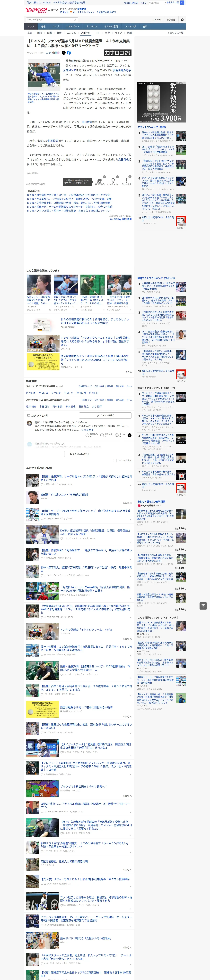Open the article comment count icon
Image resolution: width=210 pixels, height=980 pixels.
pos(49,53)
